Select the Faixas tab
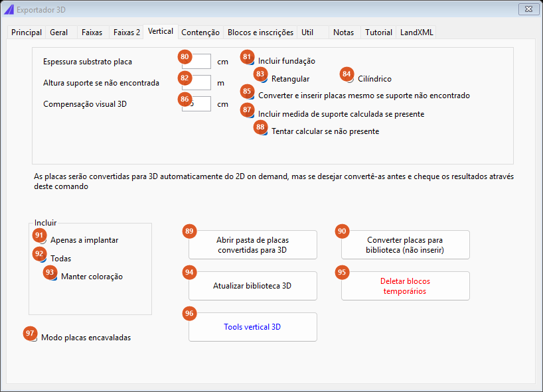 coord(92,33)
